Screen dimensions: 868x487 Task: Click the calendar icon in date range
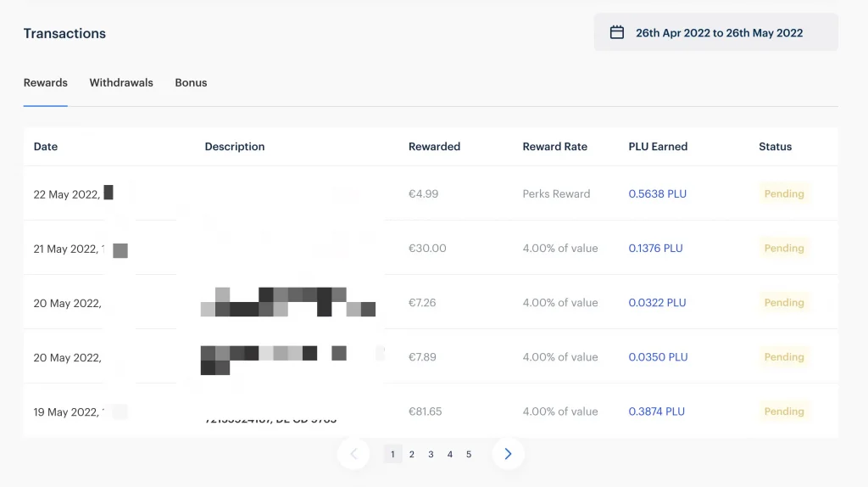pos(617,33)
